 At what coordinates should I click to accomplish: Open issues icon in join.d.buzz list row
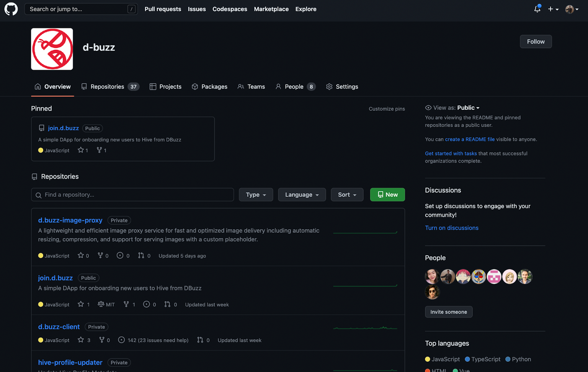(x=146, y=305)
